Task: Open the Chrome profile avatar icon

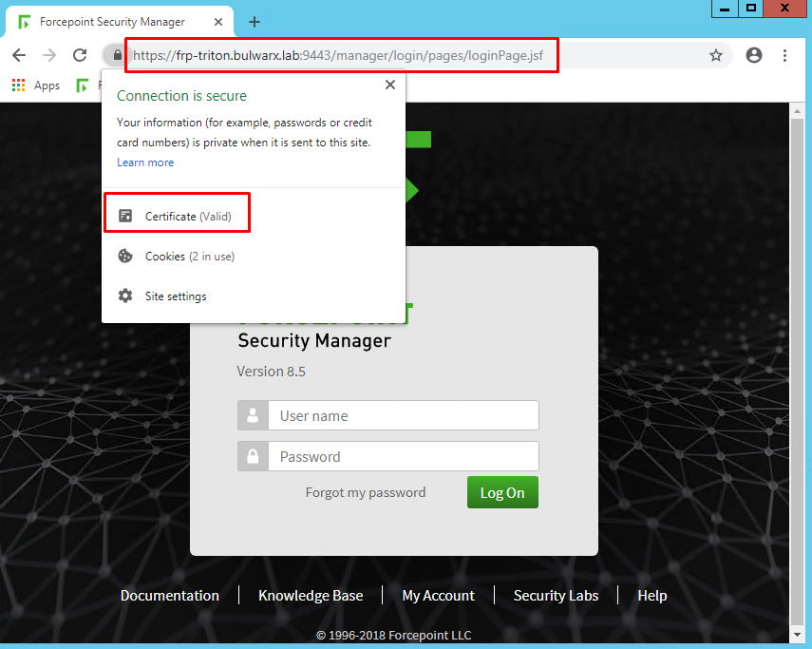Action: point(753,55)
